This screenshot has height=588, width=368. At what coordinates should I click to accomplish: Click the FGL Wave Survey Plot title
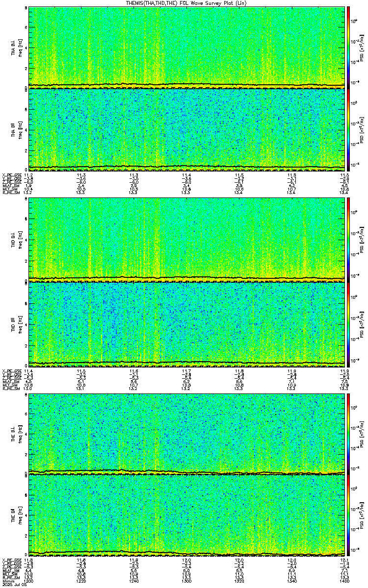pos(184,3)
